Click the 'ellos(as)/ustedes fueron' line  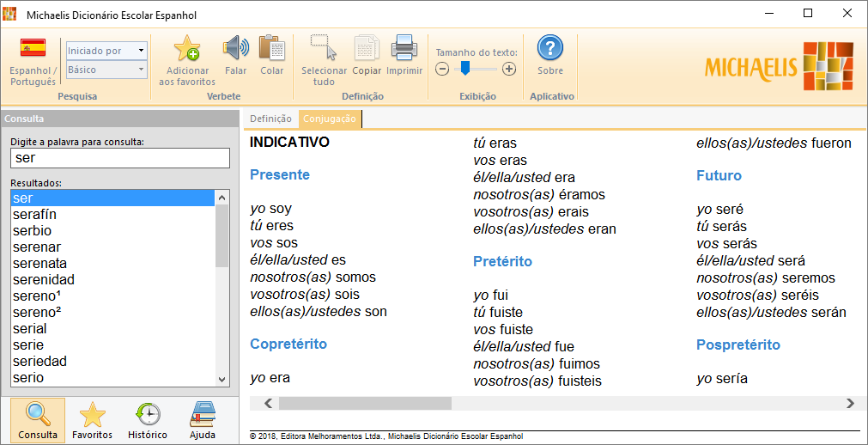[x=774, y=143]
